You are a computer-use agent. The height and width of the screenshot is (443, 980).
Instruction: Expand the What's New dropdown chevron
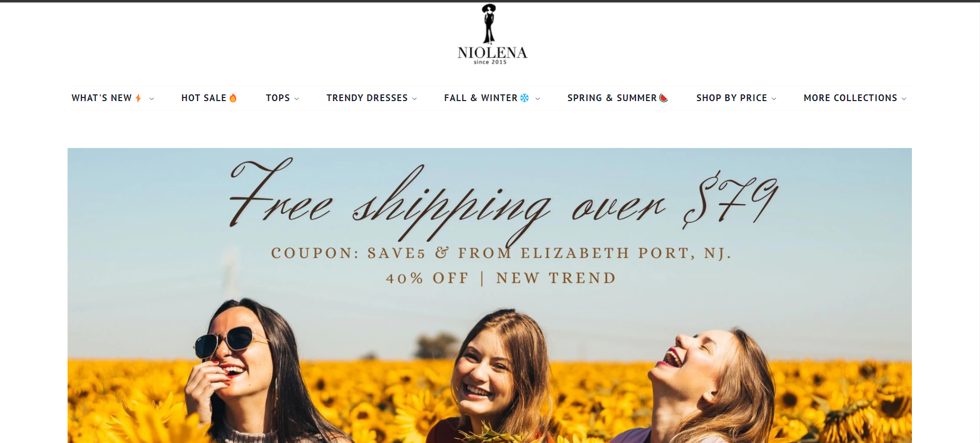[152, 99]
